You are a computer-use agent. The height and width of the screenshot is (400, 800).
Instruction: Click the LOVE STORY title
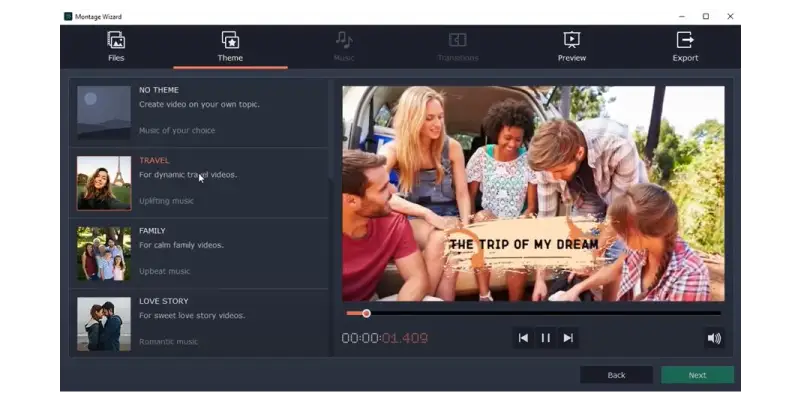point(163,301)
